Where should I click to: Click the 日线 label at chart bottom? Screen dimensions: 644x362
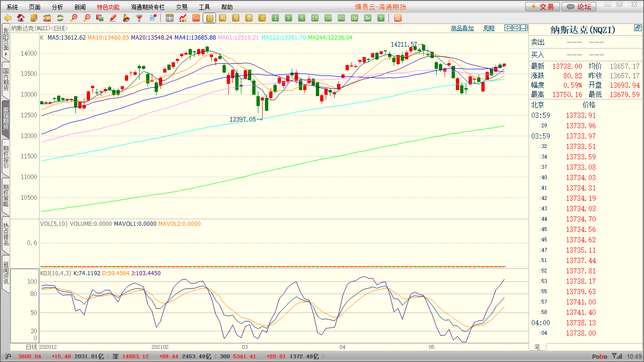(31, 347)
